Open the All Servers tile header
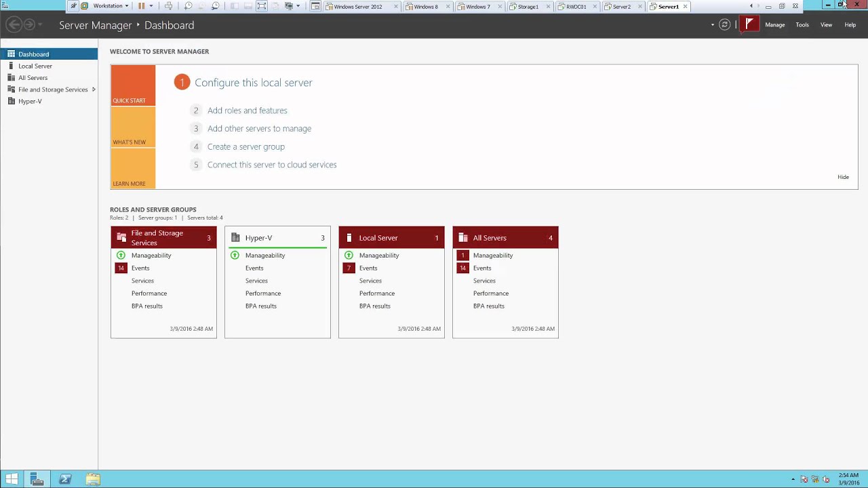This screenshot has height=488, width=868. click(505, 238)
